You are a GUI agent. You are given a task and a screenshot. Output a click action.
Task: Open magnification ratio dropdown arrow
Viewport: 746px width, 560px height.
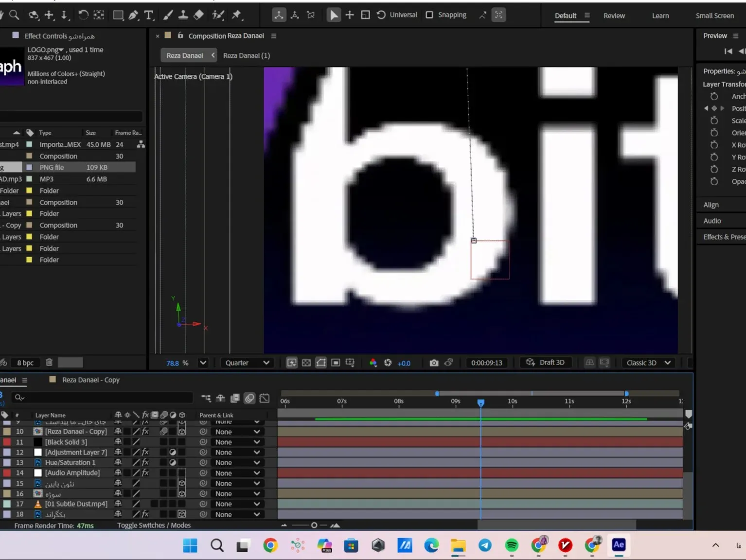203,363
